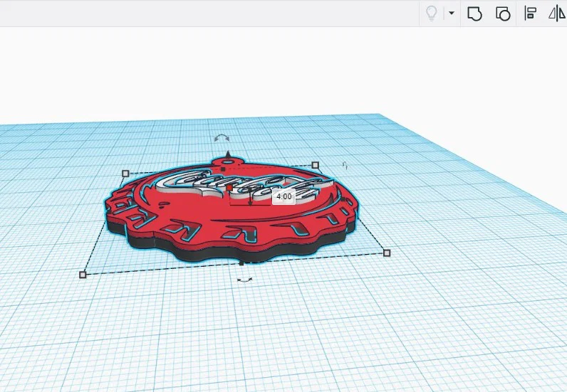Click the right-side rotation arrow handle
Image resolution: width=567 pixels, height=392 pixels.
345,166
